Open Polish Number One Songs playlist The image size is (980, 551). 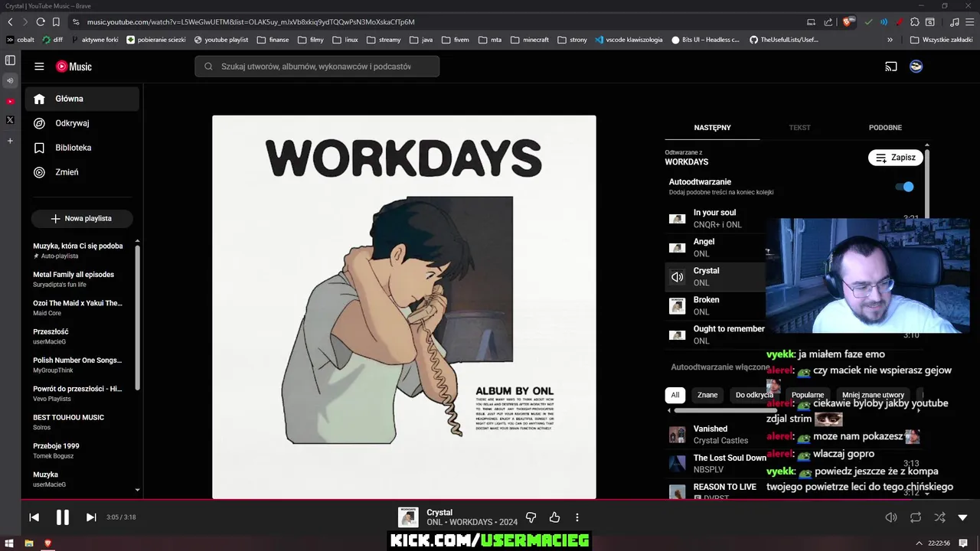point(78,365)
